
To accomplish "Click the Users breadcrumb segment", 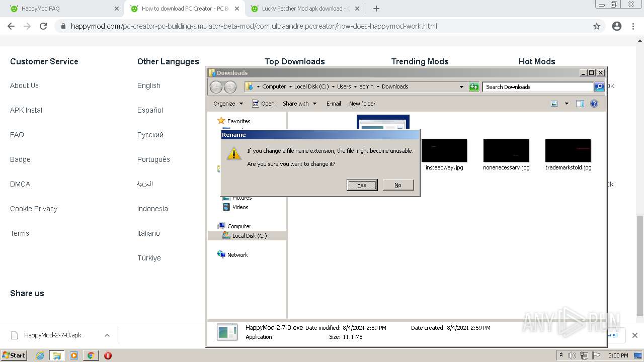I will (344, 86).
